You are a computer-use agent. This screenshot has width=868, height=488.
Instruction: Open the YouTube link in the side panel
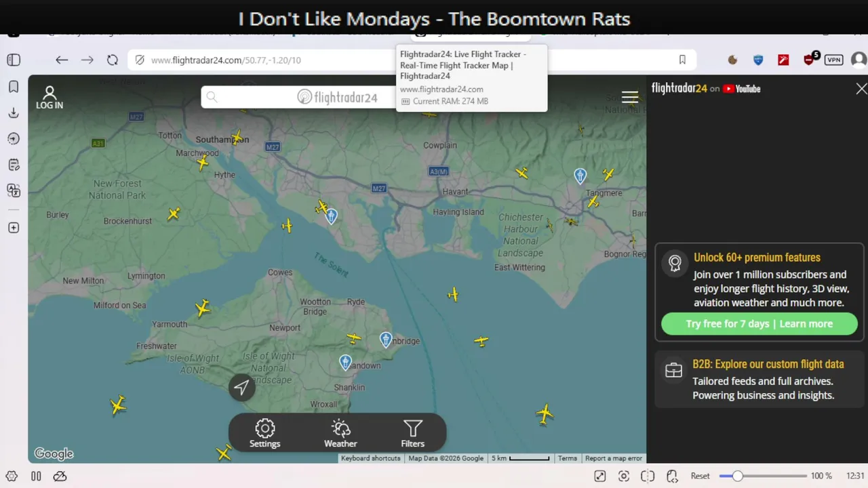(x=742, y=89)
